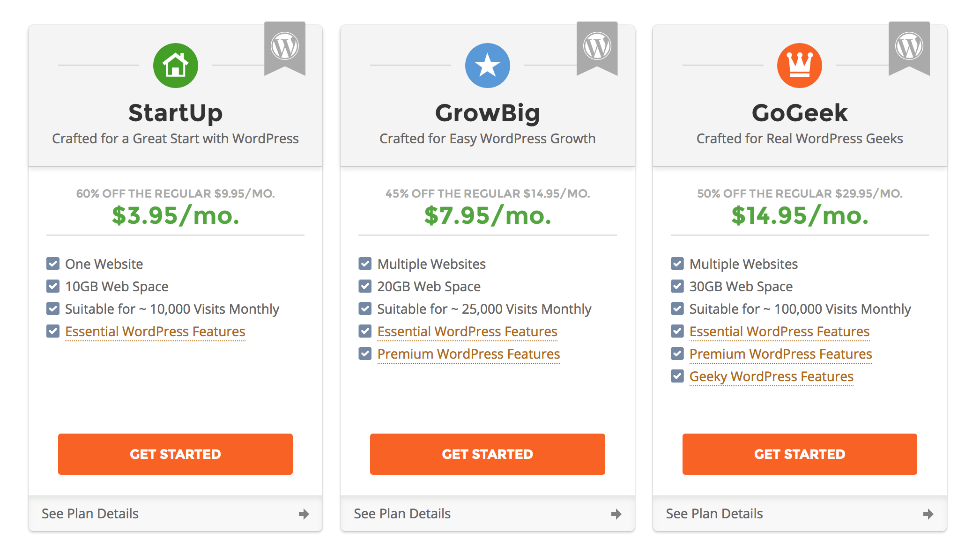Click the arrow icon in GoGeek plan footer
This screenshot has height=560, width=980.
(x=928, y=514)
